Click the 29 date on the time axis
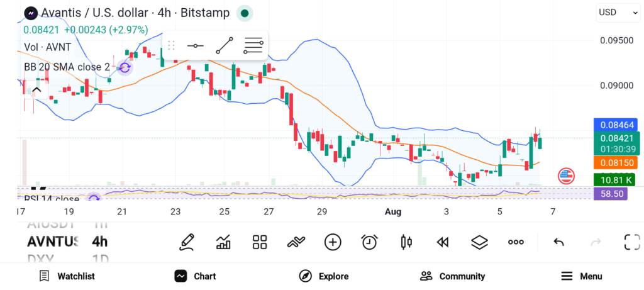Image resolution: width=644 pixels, height=290 pixels. click(x=321, y=212)
